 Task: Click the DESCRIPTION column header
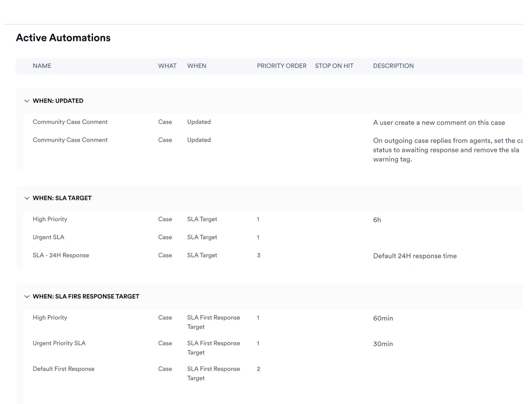pos(393,66)
